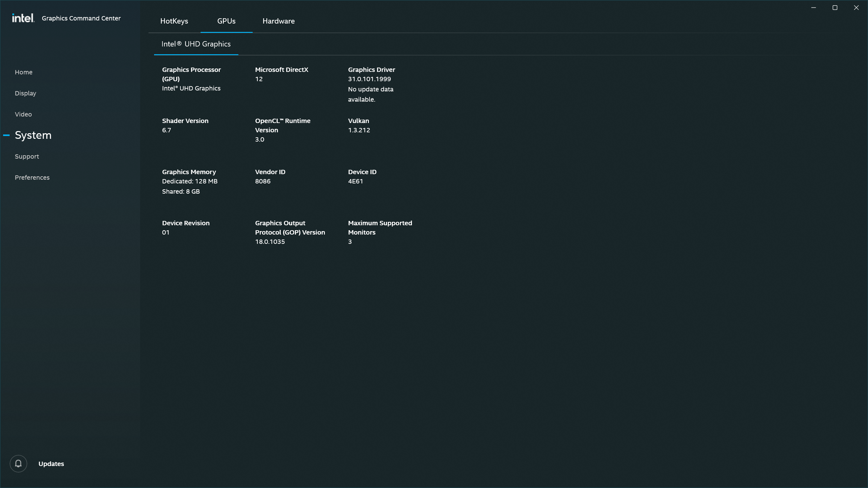
Task: Click the Graphics Driver version number
Action: 369,79
